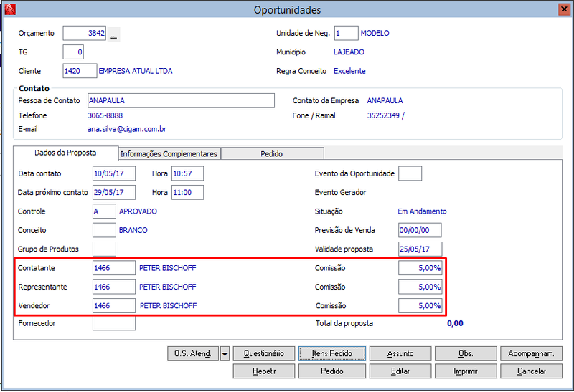Expand the O.S. Atend. dropdown arrow
The height and width of the screenshot is (392, 574).
[x=225, y=353]
